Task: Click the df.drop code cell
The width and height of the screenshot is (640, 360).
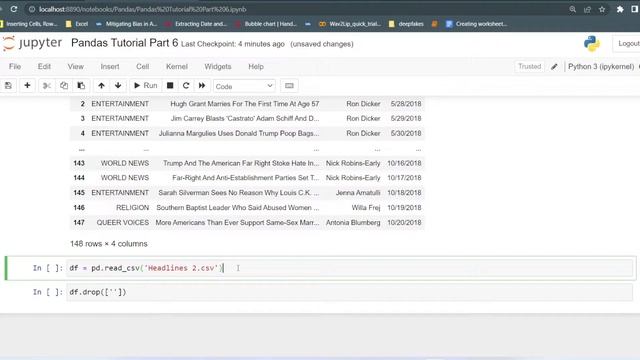Action: point(349,292)
